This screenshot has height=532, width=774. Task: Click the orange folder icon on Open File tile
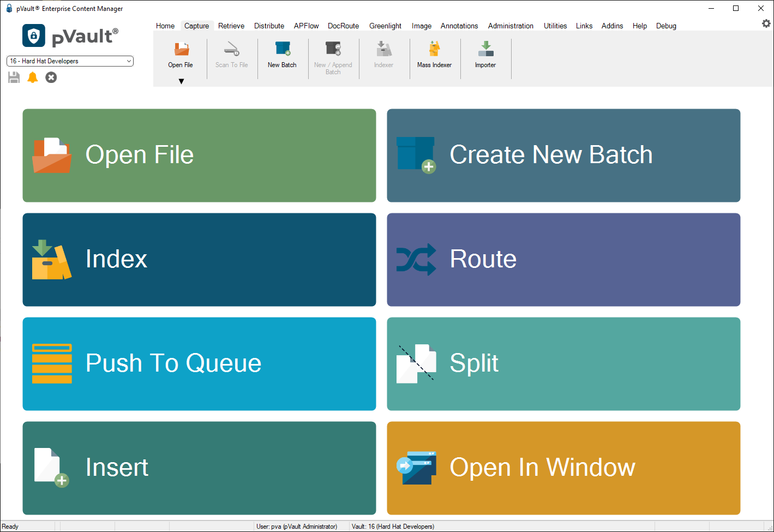click(x=52, y=156)
